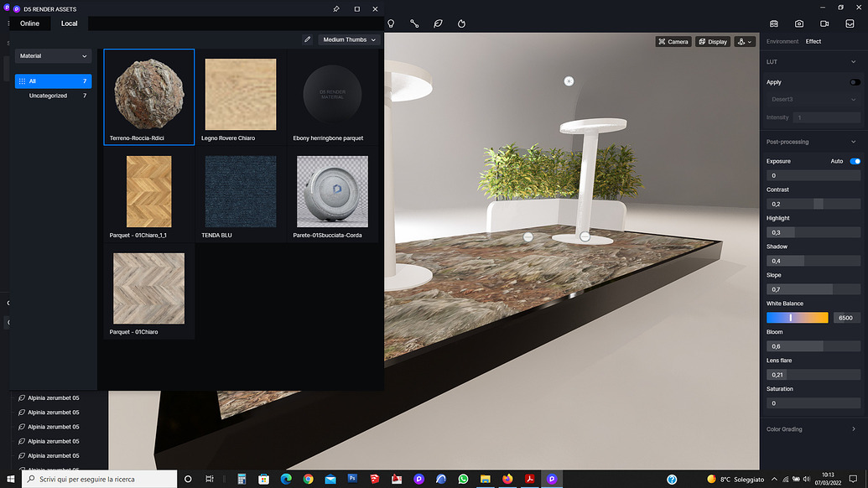Click the Display button in the viewport
The width and height of the screenshot is (868, 488).
tap(712, 40)
